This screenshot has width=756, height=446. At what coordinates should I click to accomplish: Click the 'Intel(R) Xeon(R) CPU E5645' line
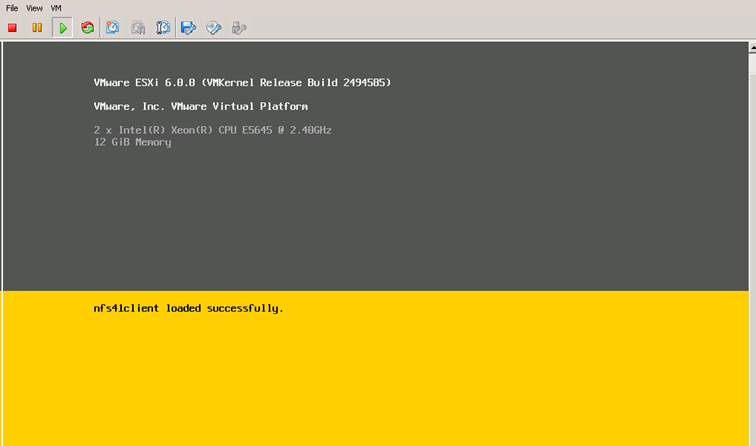pos(213,130)
